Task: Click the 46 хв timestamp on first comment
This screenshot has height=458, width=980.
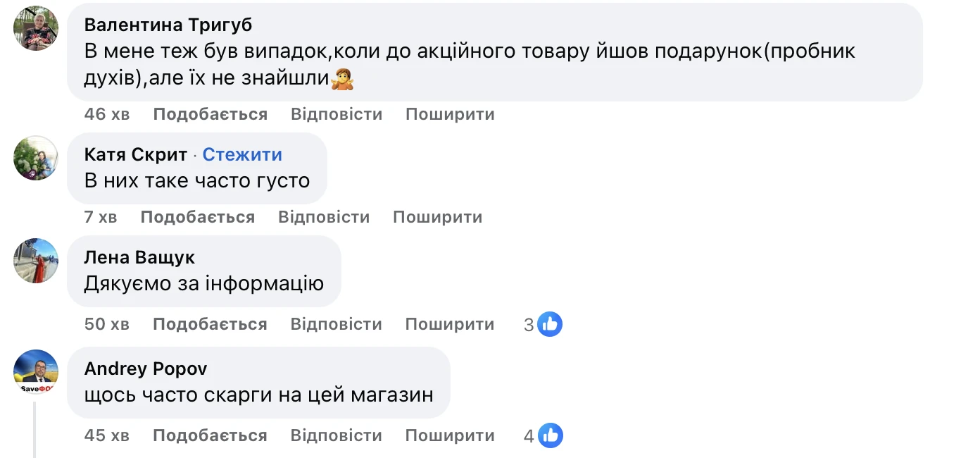Action: pos(106,114)
